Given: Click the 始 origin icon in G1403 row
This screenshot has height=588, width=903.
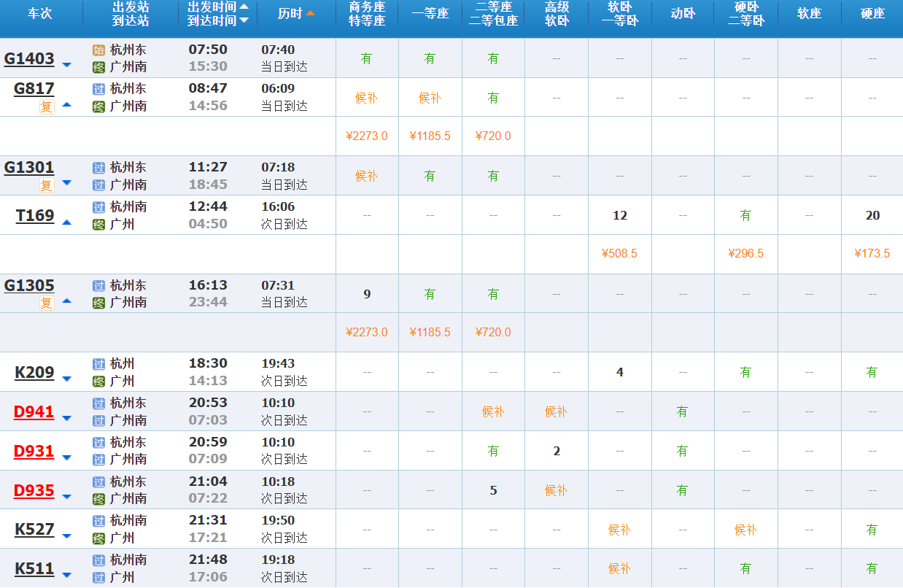Looking at the screenshot, I should pos(99,50).
